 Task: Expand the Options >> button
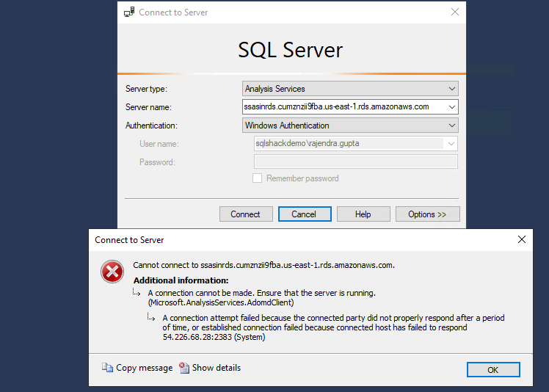[427, 214]
